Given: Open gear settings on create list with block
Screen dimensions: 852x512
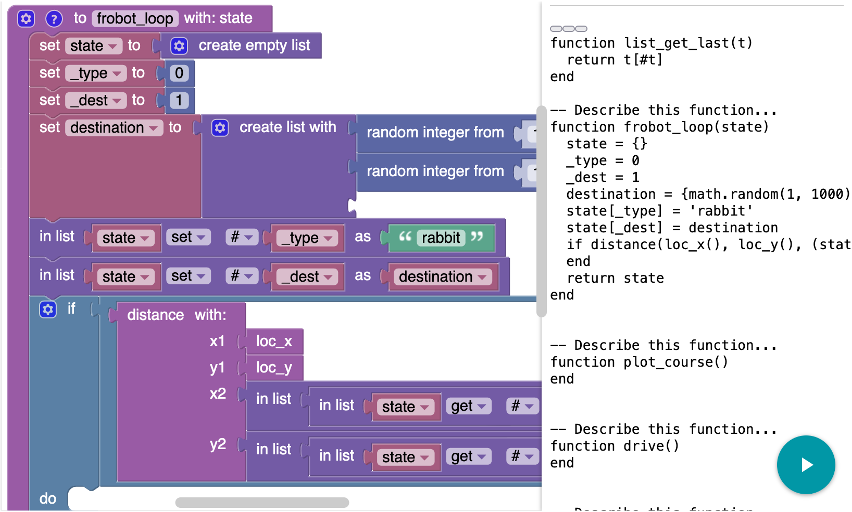Looking at the screenshot, I should coord(220,127).
